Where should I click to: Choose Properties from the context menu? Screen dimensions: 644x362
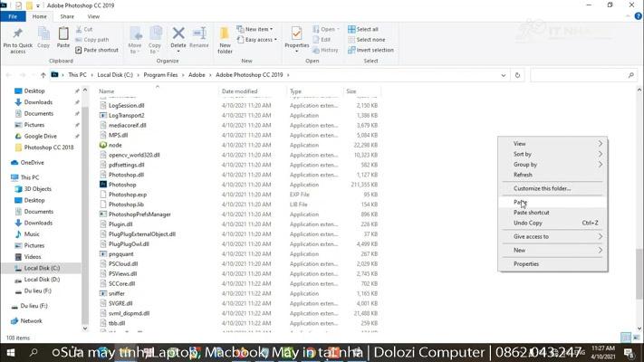tap(526, 264)
